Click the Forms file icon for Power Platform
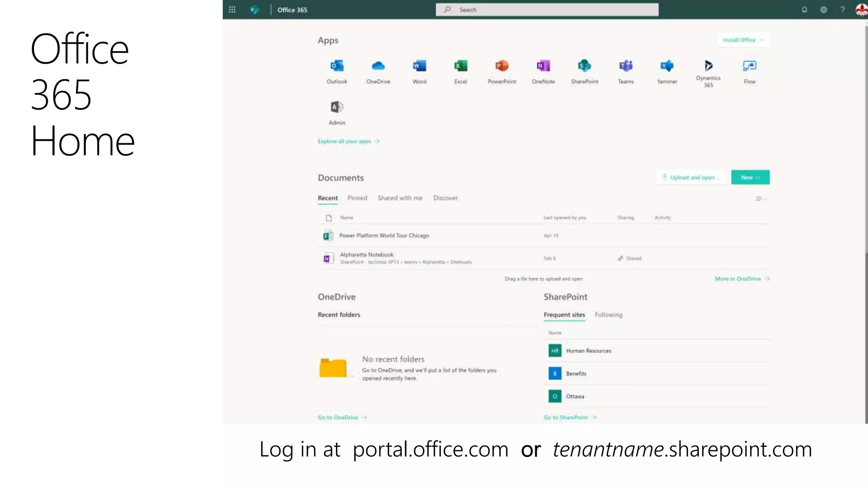868x488 pixels. click(328, 236)
